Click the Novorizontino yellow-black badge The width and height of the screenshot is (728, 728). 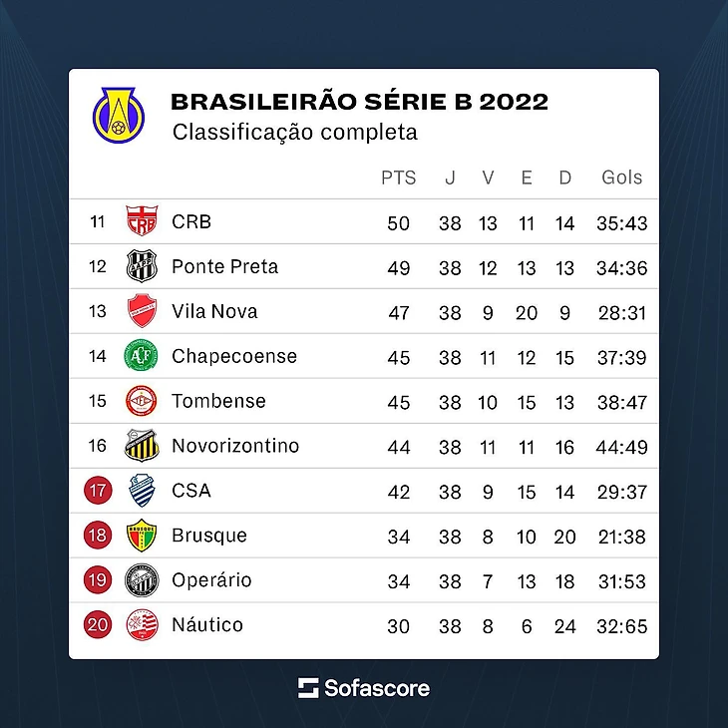[141, 446]
